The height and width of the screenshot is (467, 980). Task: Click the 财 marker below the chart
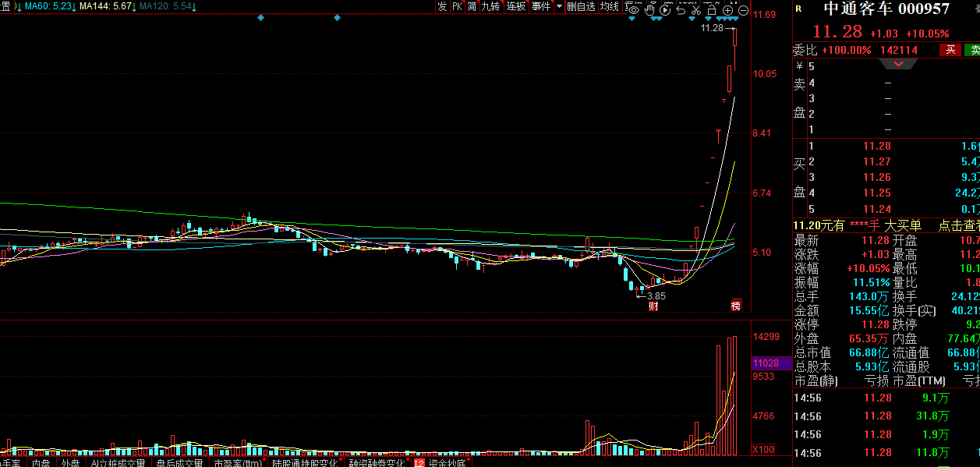653,306
